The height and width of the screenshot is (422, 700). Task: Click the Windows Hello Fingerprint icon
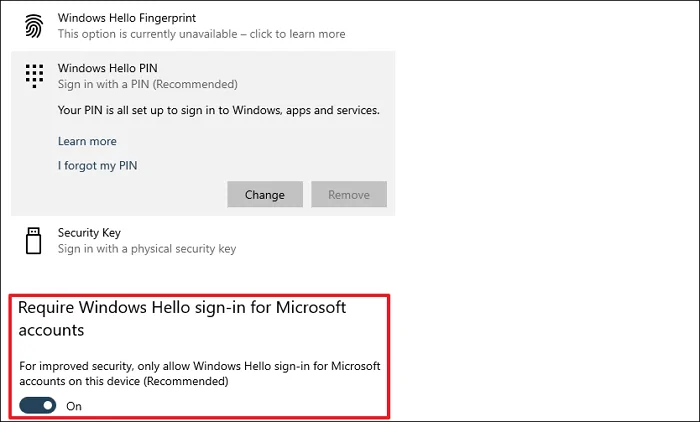[x=34, y=26]
